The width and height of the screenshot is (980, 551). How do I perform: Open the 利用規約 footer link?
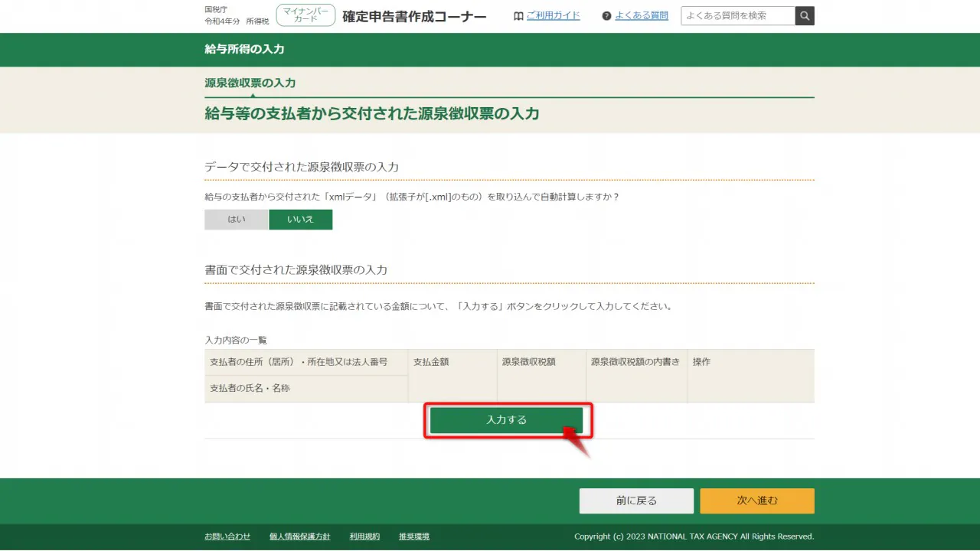coord(364,536)
